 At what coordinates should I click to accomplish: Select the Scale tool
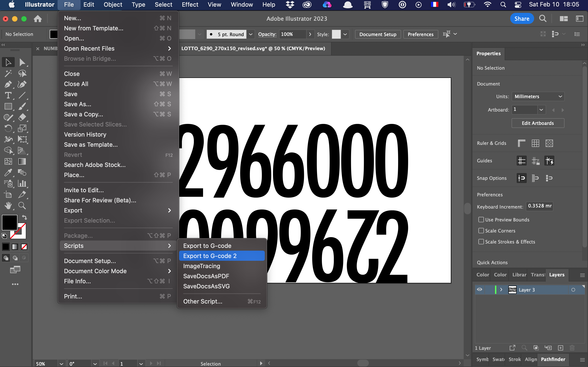22,128
